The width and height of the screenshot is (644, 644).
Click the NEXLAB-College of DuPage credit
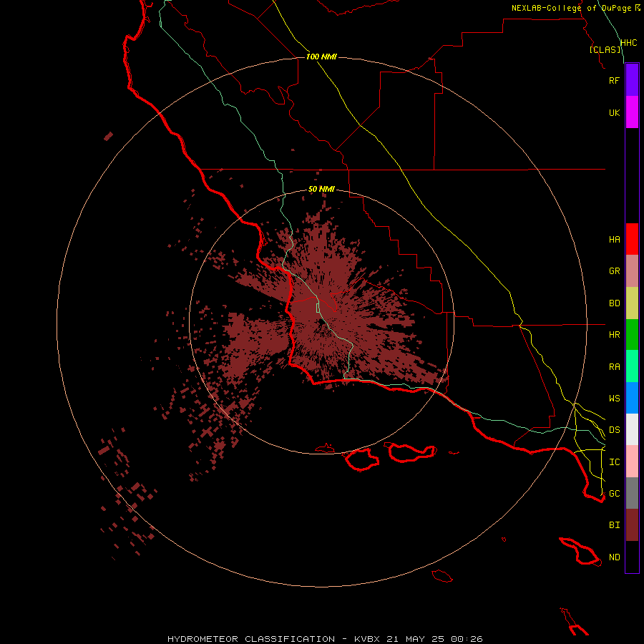(575, 8)
